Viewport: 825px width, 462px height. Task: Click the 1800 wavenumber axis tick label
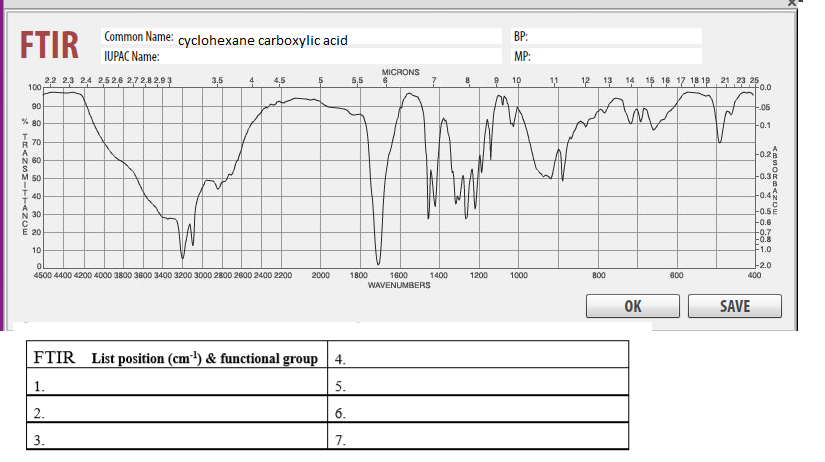[358, 275]
